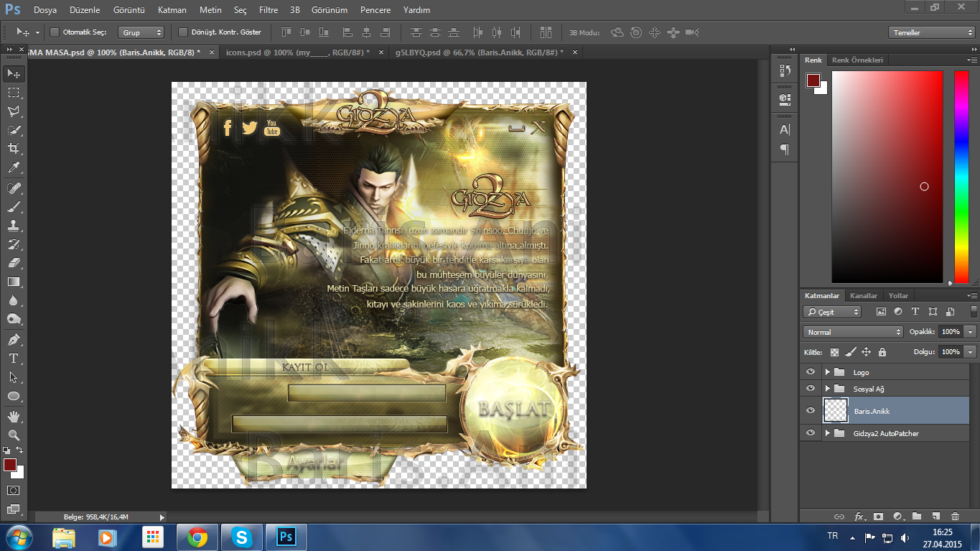Open the collapsed Paragraph panel icon
Viewport: 980px width, 551px height.
(785, 149)
